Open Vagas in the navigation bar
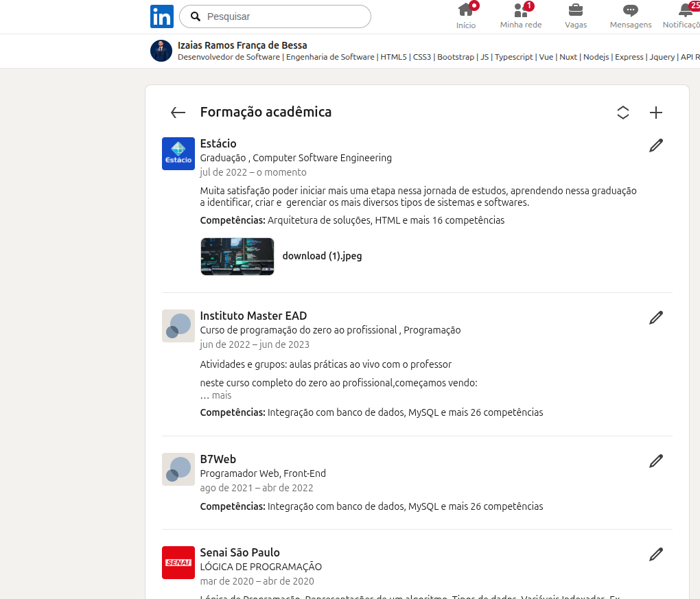The height and width of the screenshot is (599, 700). (x=576, y=16)
